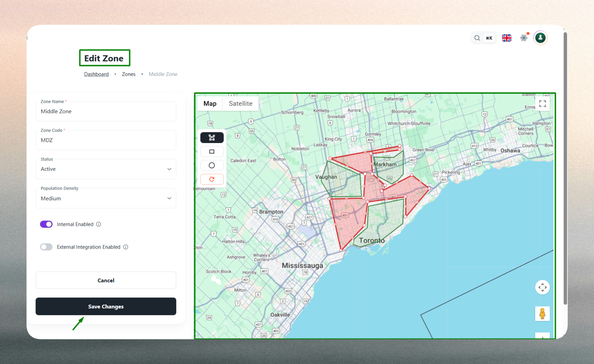The width and height of the screenshot is (594, 364).
Task: Select the polygon drawing tool
Action: (212, 138)
